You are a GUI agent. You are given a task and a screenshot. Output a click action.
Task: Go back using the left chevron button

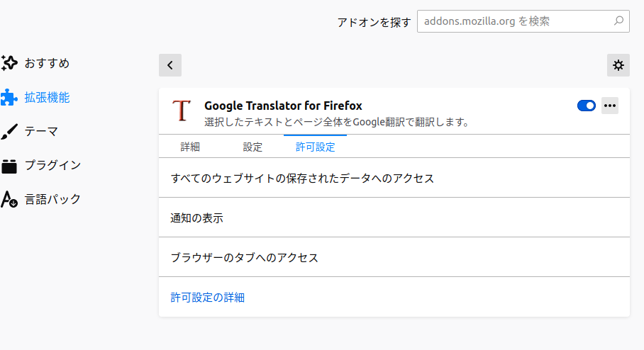point(170,65)
